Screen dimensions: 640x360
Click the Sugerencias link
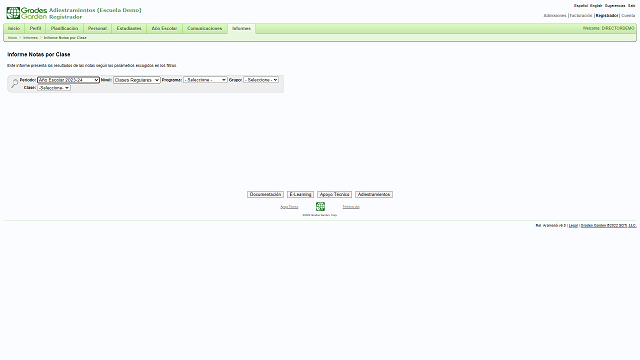coord(615,6)
